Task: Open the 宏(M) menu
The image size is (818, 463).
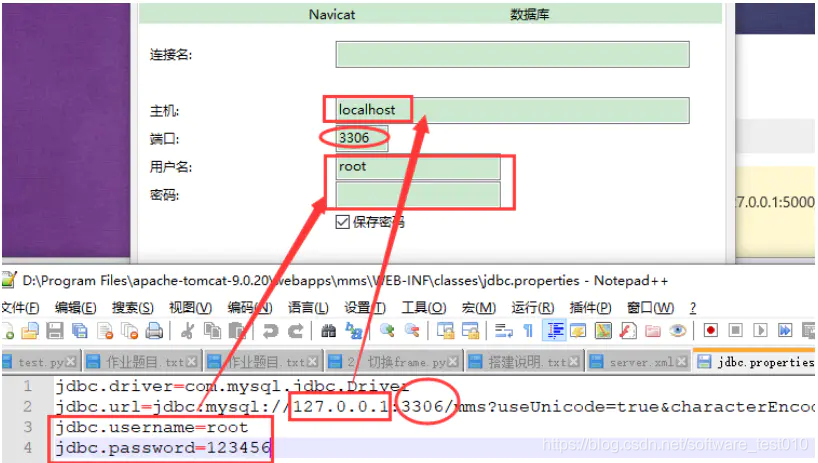Action: [478, 308]
